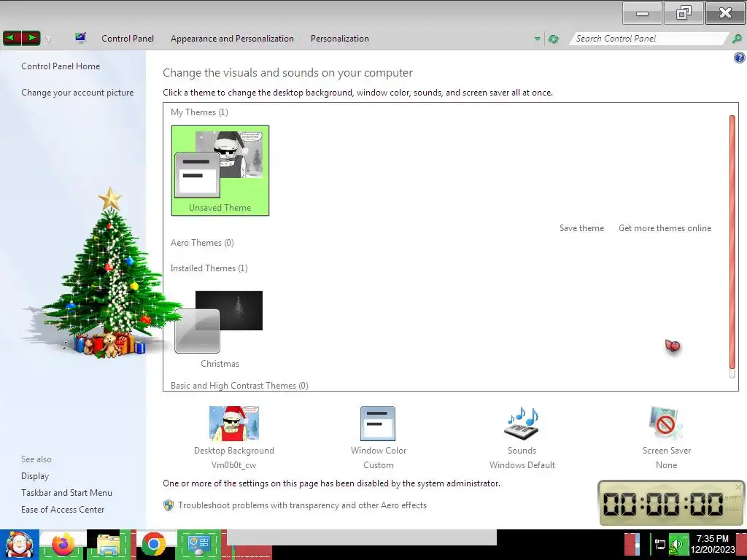Open the Window Color icon

[x=378, y=424]
